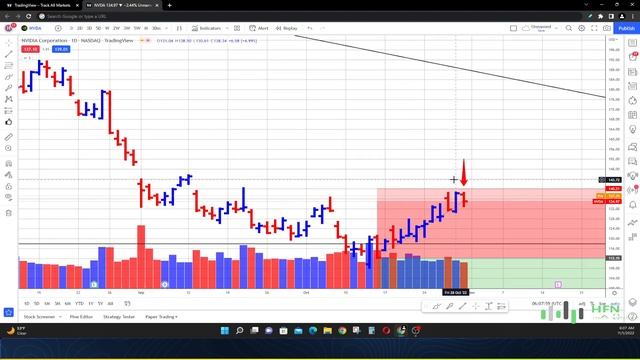The height and width of the screenshot is (360, 640).
Task: Open the notifications bell in right sidebar
Action: coord(632,204)
